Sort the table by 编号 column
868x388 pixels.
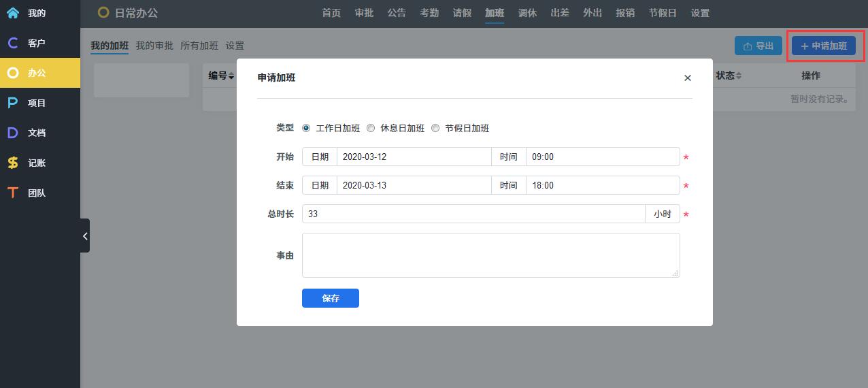(x=221, y=76)
